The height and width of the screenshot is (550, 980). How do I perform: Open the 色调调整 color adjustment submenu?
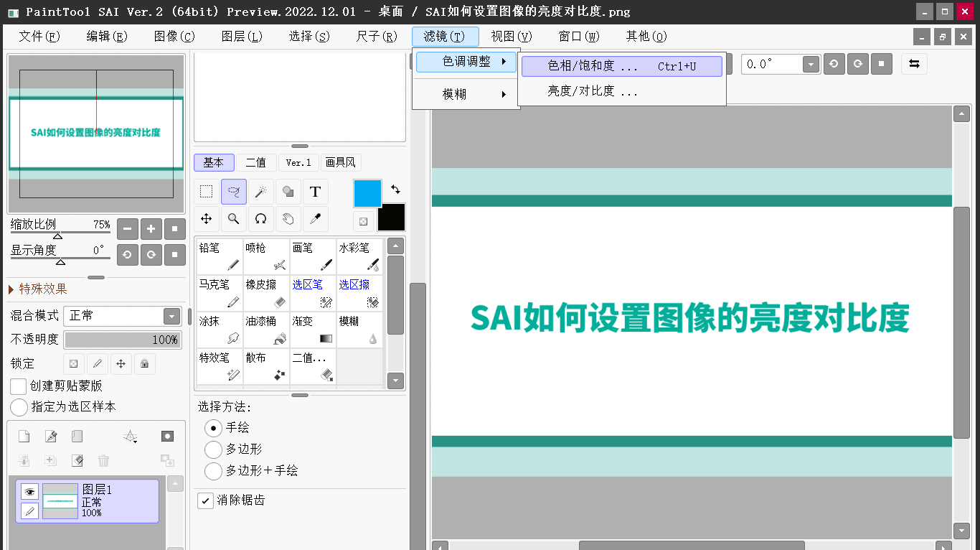pyautogui.click(x=465, y=62)
